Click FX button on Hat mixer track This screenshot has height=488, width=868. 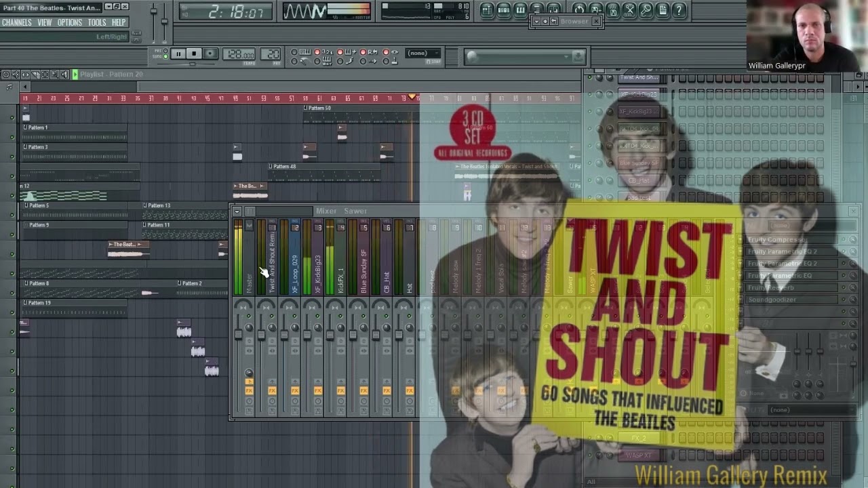click(x=410, y=391)
